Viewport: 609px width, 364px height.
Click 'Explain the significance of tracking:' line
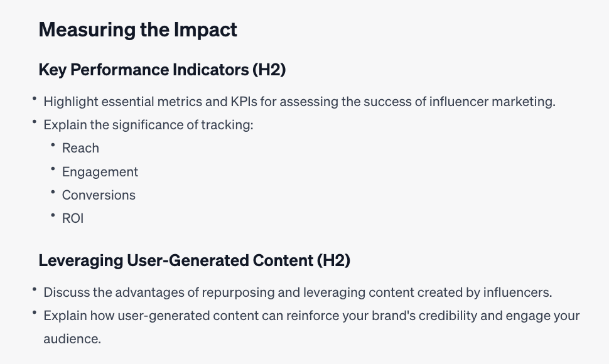click(148, 125)
